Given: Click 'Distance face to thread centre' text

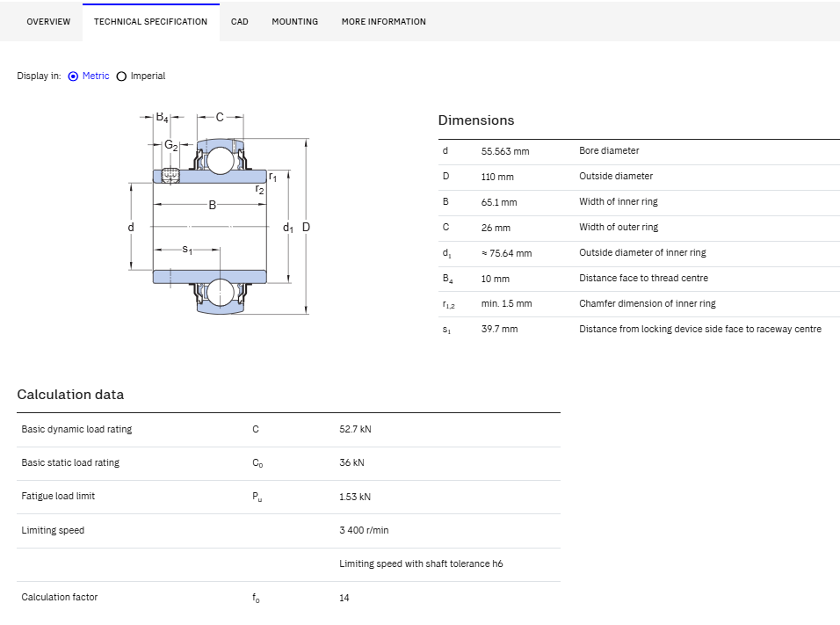Looking at the screenshot, I should coord(643,278).
